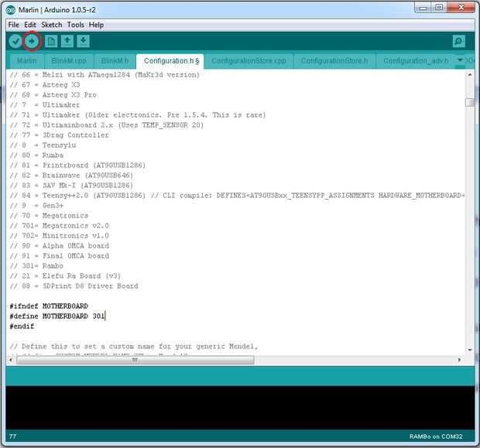Click the vertical scrollbar up arrow

tap(470, 74)
